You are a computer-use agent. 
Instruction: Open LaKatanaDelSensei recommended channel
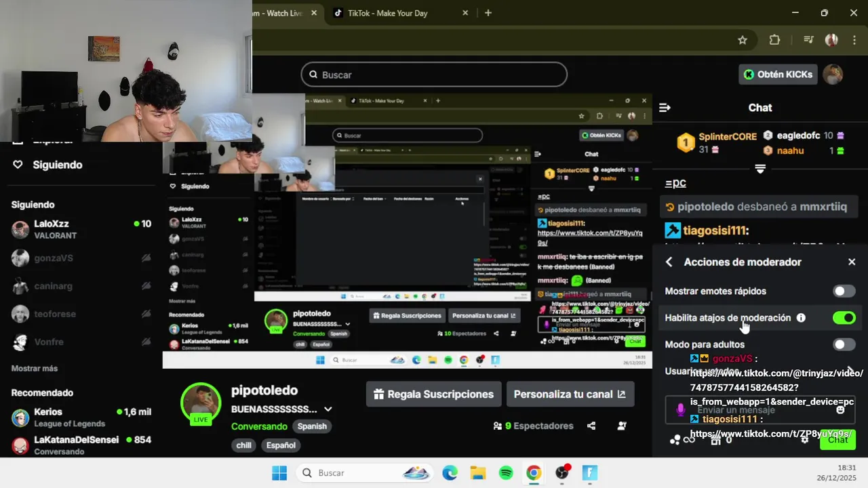point(81,445)
